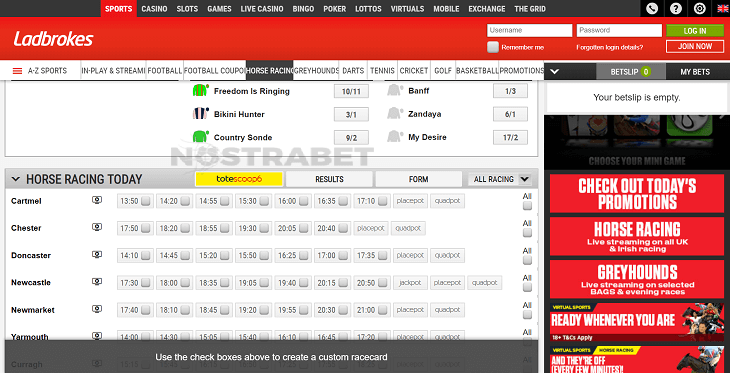Collapse betslip panel with chevron arrow
Viewport: 730px width, 373px height.
click(554, 72)
